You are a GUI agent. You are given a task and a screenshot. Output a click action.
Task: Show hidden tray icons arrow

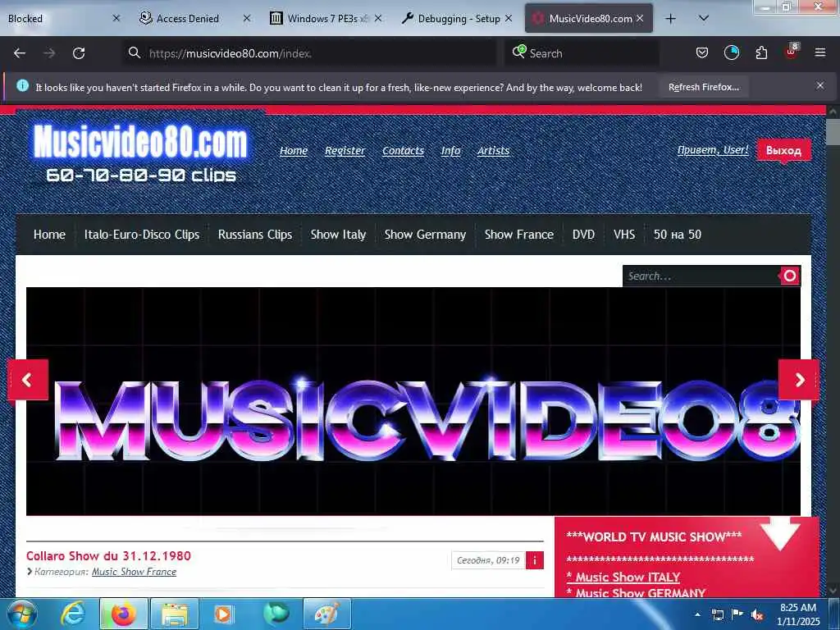(697, 614)
